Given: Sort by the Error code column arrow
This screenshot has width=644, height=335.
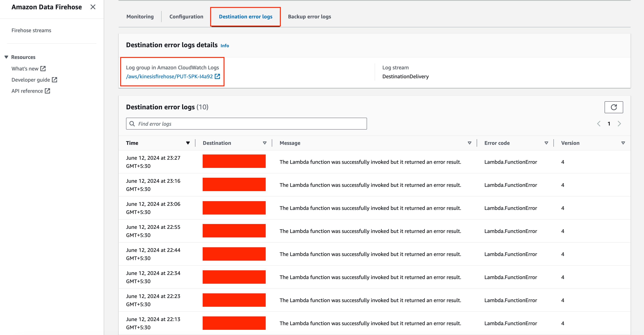Looking at the screenshot, I should point(546,143).
